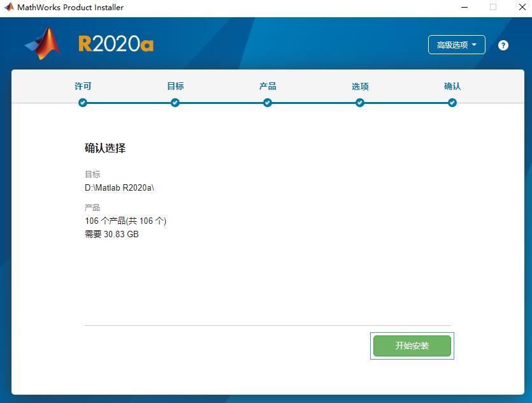Click the checkmark circle under 选项

(360, 103)
